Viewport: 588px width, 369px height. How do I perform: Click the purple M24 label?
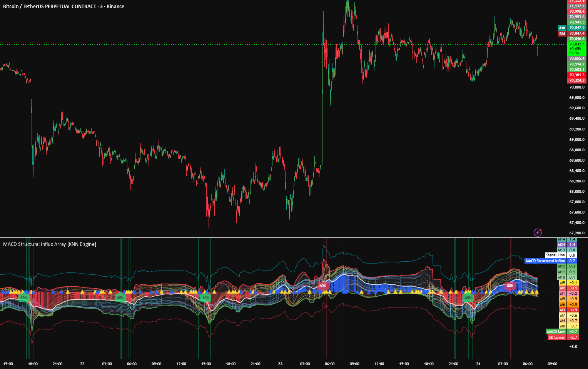tap(562, 245)
